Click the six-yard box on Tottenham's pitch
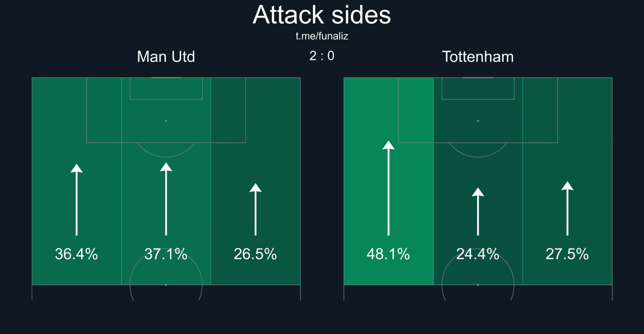Image resolution: width=644 pixels, height=334 pixels. (478, 89)
